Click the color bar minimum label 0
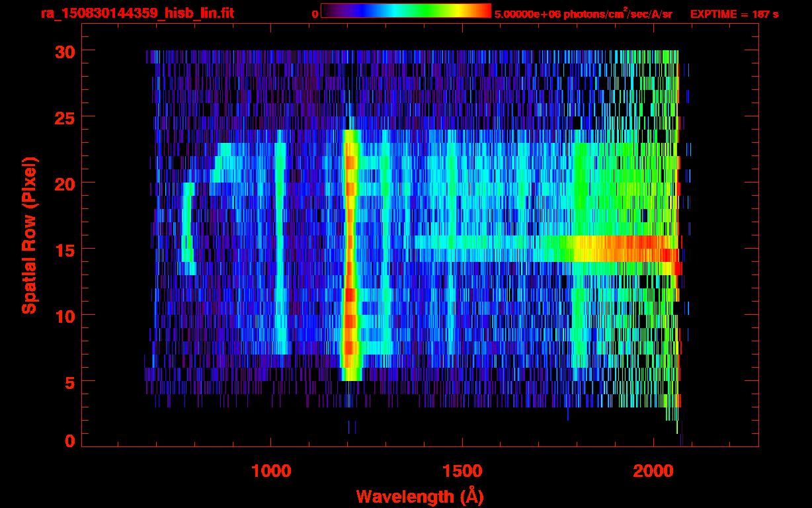 click(315, 14)
